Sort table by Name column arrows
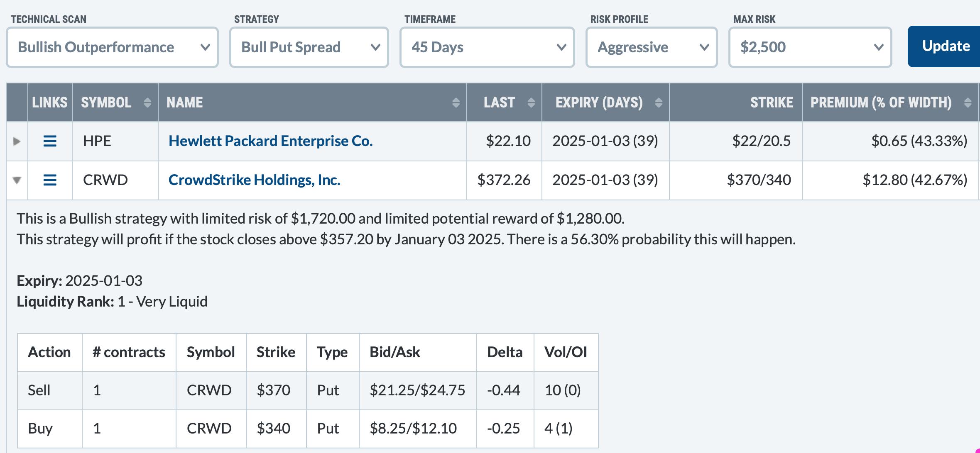The width and height of the screenshot is (980, 453). (x=456, y=102)
